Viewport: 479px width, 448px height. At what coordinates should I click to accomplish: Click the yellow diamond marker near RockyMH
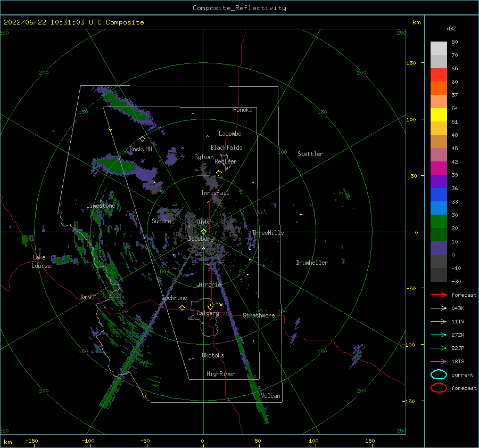click(142, 139)
